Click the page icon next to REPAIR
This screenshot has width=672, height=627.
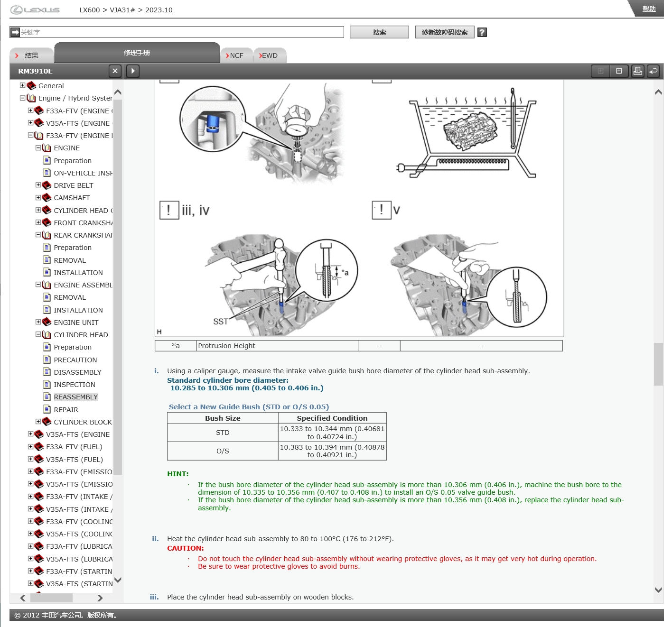47,409
